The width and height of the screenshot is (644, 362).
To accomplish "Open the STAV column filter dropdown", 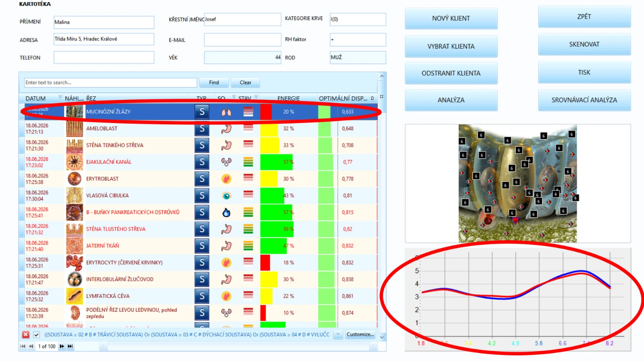I will click(x=256, y=97).
